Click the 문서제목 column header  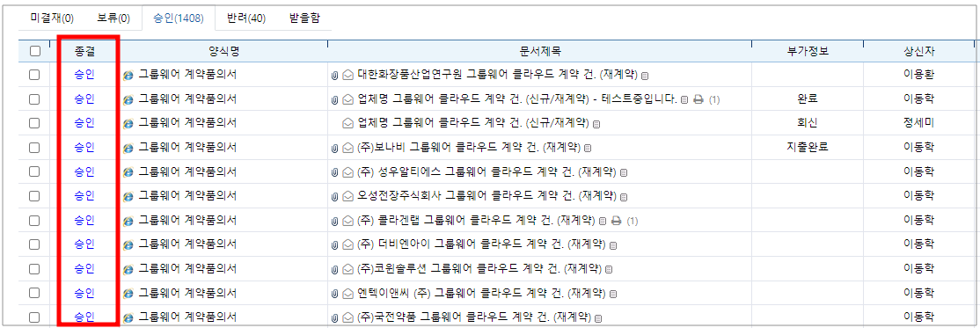tap(539, 51)
